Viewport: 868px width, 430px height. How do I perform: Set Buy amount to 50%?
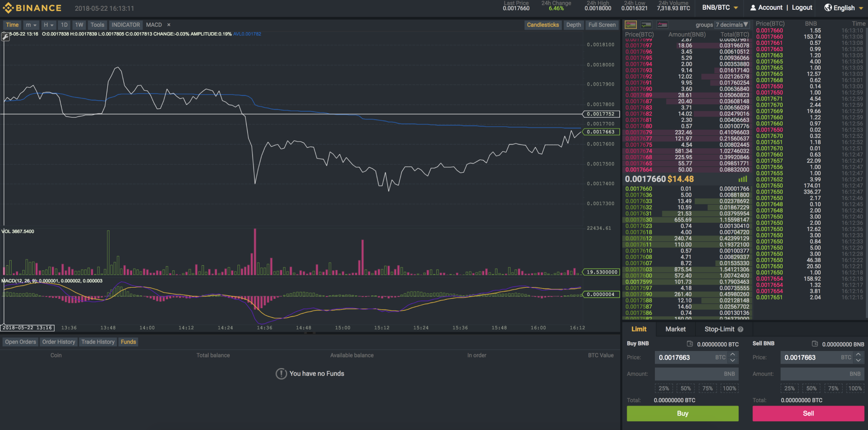point(686,389)
